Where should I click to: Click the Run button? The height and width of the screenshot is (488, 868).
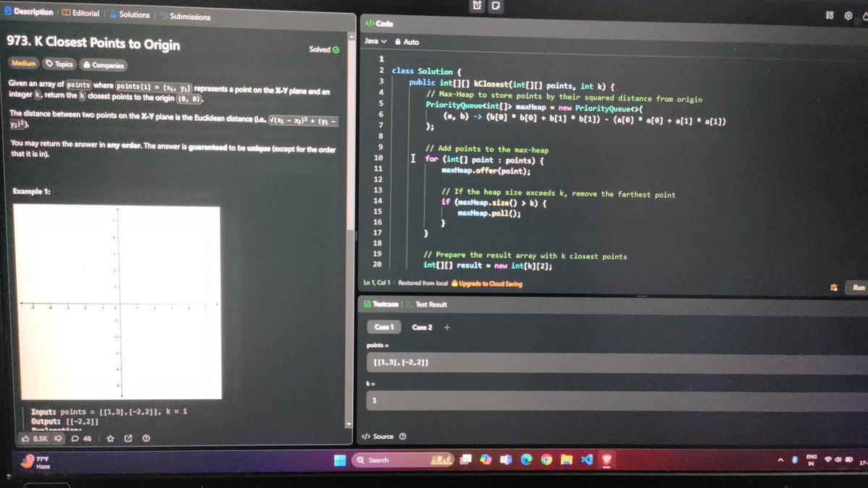(x=858, y=287)
